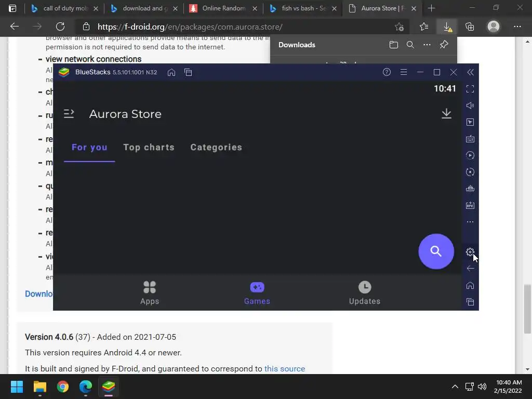The image size is (532, 399).
Task: Select the Games bottom tab
Action: click(257, 293)
